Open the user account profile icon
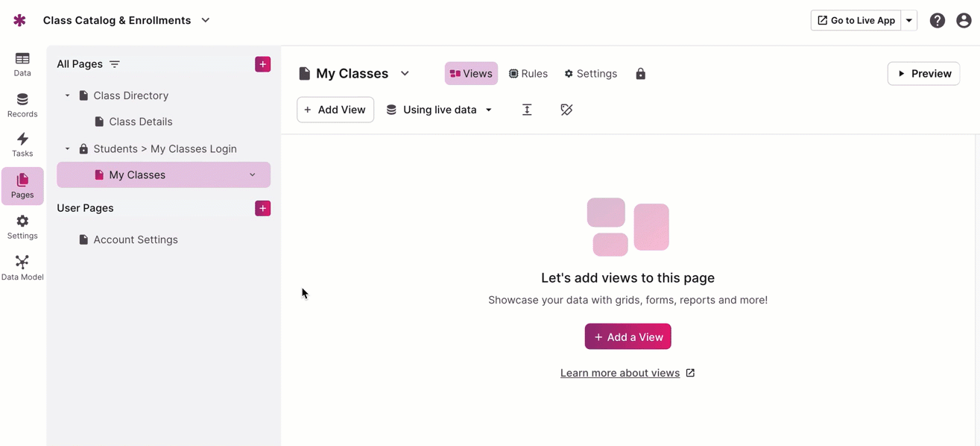The height and width of the screenshot is (446, 980). [964, 21]
